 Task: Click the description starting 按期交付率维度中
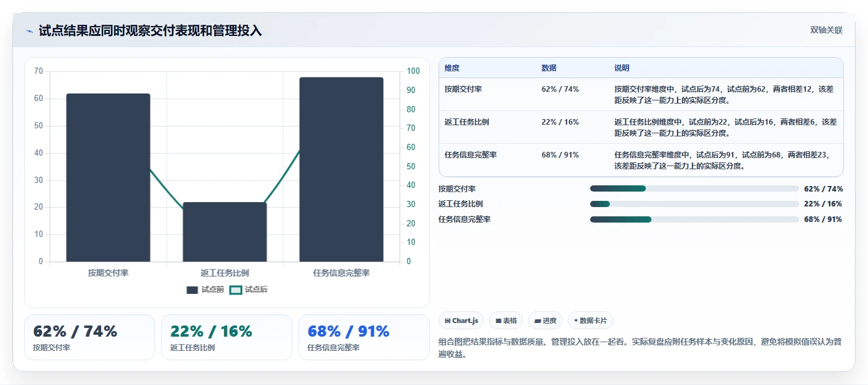click(x=725, y=95)
